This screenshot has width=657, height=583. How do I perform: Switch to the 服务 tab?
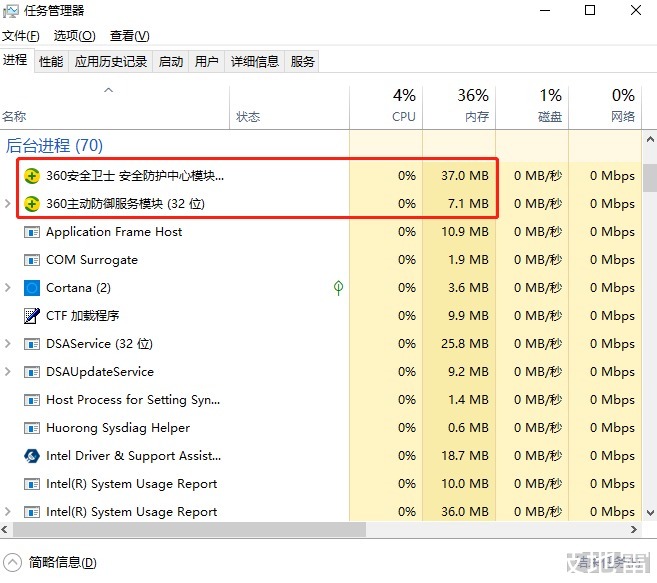pos(302,62)
